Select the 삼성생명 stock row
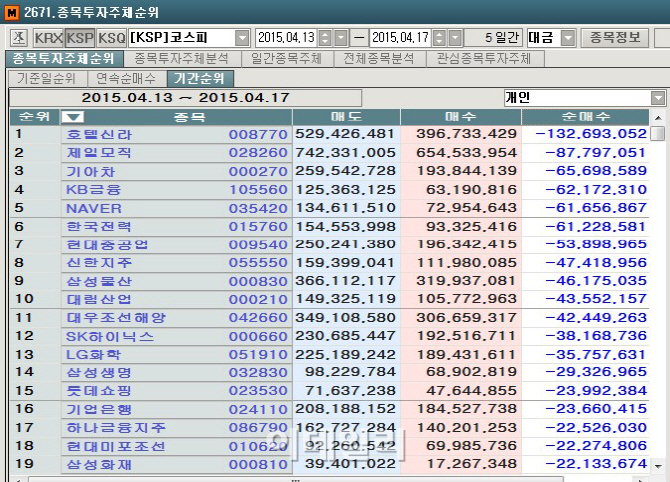The image size is (670, 482). point(329,372)
